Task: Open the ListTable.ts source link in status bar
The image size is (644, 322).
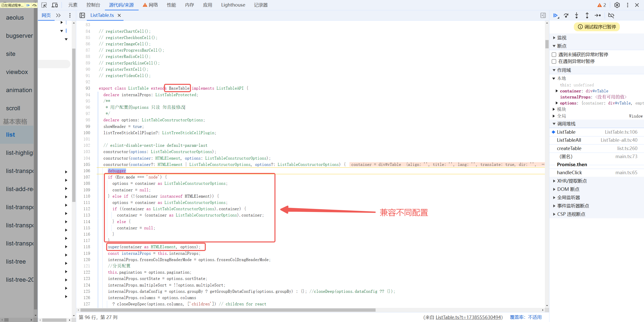Action: click(469, 317)
